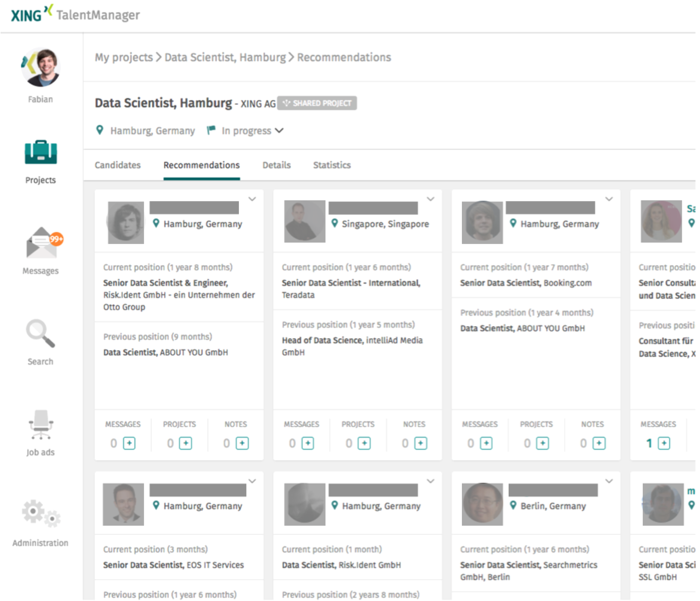Add project for the Booking.com candidate card
Viewport: 700px width, 601px height.
coord(543,443)
